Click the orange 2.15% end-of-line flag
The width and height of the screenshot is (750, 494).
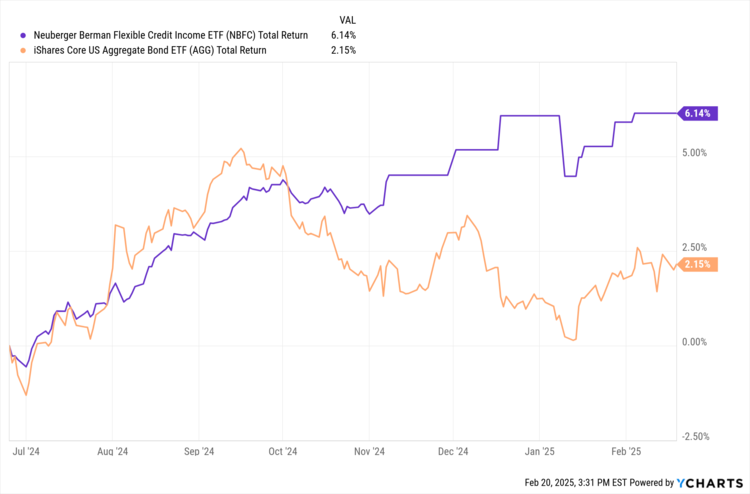[697, 264]
